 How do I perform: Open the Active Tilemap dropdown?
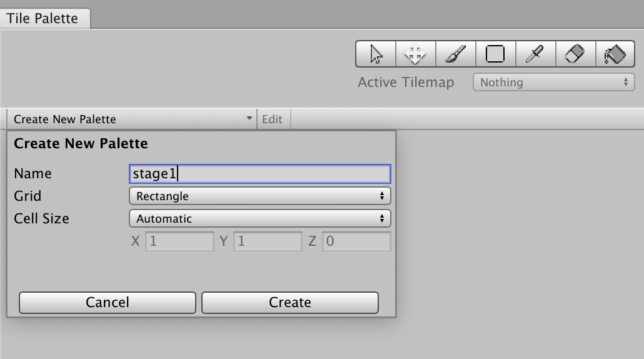[554, 82]
